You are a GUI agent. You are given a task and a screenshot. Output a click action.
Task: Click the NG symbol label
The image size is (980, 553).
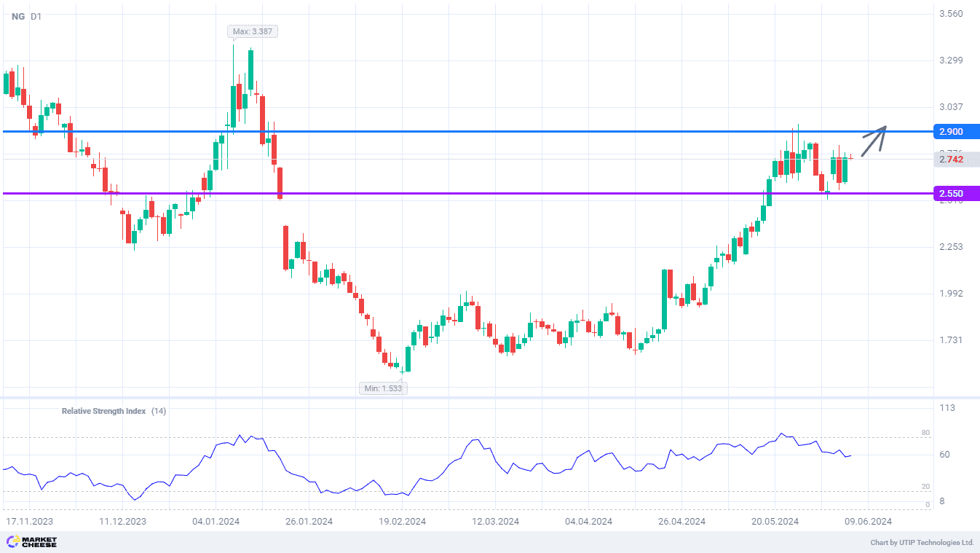pos(17,16)
